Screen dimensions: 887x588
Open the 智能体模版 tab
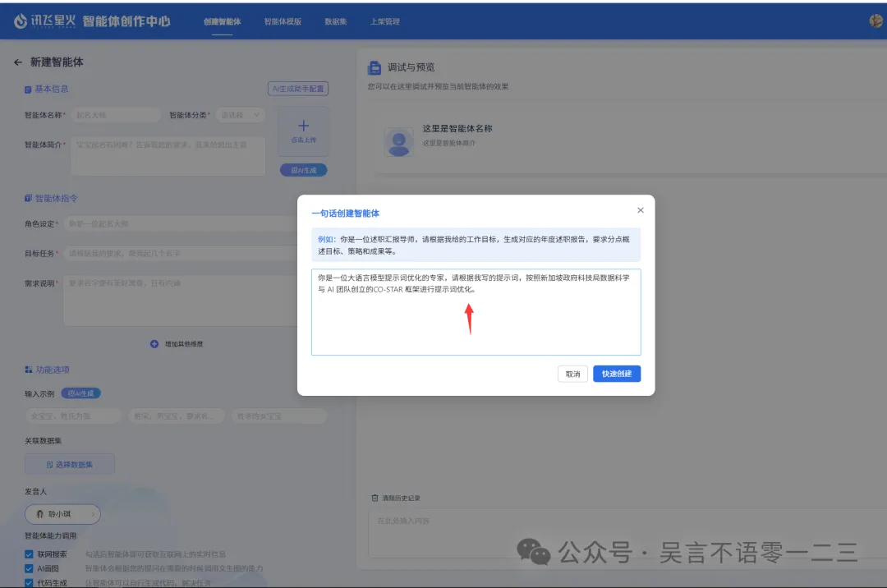pyautogui.click(x=283, y=21)
